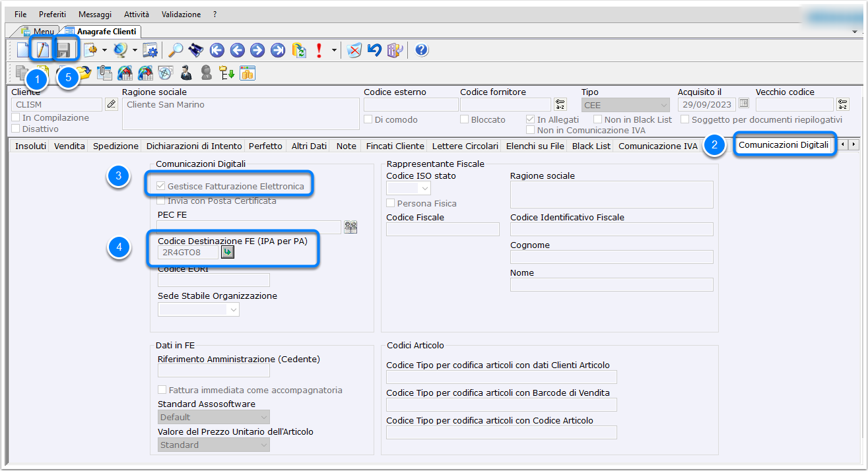Toggle the Di comodo checkbox

(x=368, y=119)
